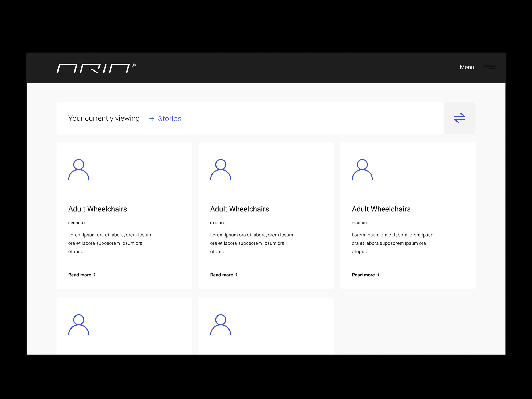The width and height of the screenshot is (532, 399).
Task: Click Read more on the STORIES card
Action: tap(224, 275)
